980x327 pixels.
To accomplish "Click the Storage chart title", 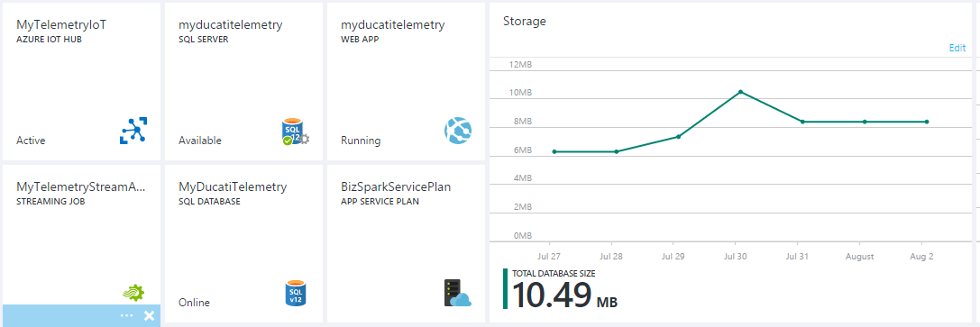I will (525, 22).
